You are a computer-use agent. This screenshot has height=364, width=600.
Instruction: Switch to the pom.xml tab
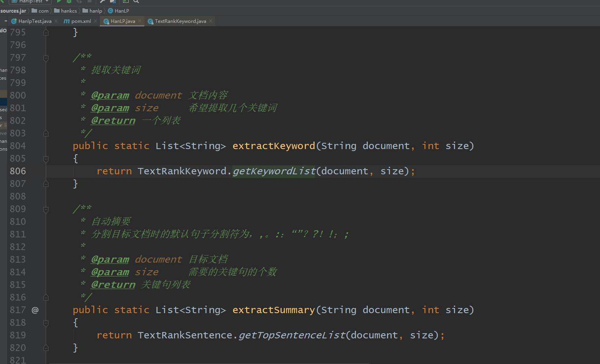[81, 21]
